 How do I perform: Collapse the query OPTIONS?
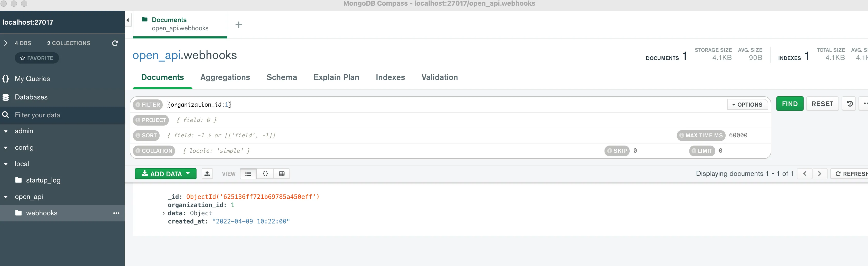click(x=747, y=105)
